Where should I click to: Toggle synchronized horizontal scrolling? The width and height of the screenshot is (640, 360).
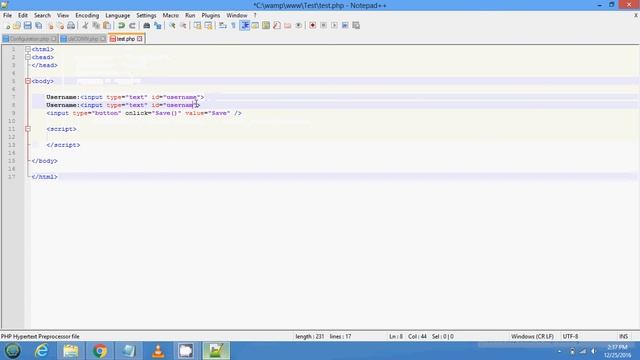(x=208, y=26)
